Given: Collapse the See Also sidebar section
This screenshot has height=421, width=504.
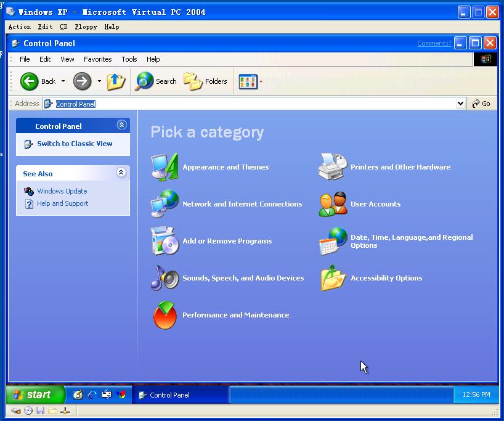Looking at the screenshot, I should pyautogui.click(x=121, y=173).
